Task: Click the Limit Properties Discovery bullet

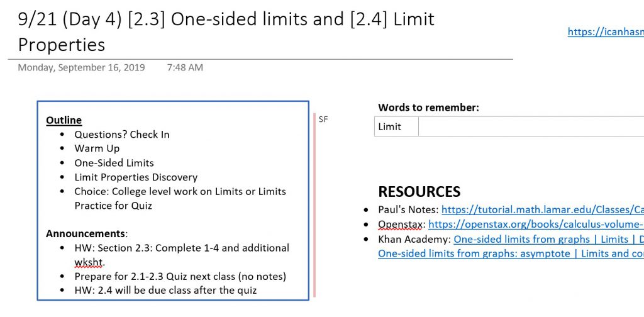Action: (x=136, y=177)
